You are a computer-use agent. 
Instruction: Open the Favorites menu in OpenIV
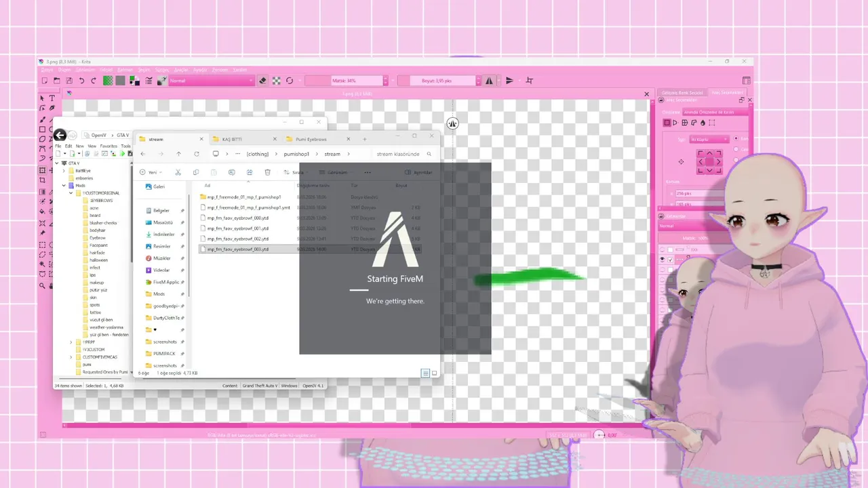108,146
